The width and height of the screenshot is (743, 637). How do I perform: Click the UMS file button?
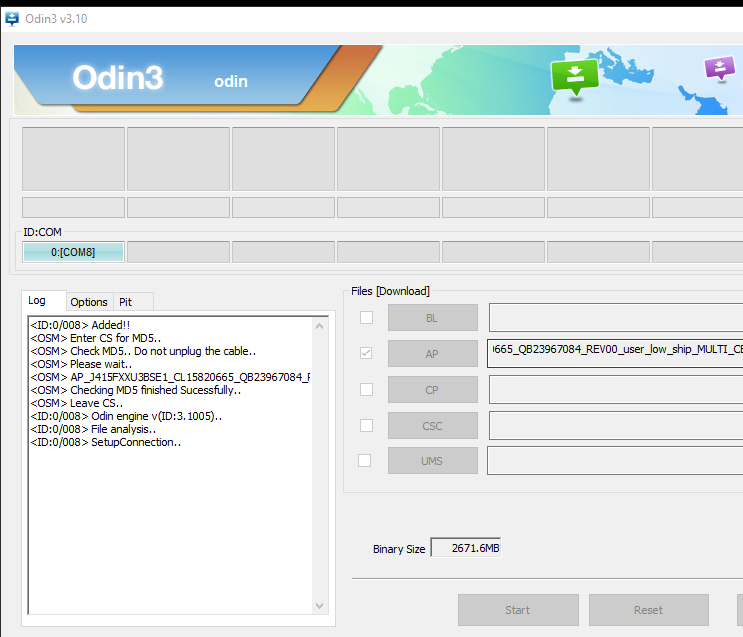tap(433, 461)
